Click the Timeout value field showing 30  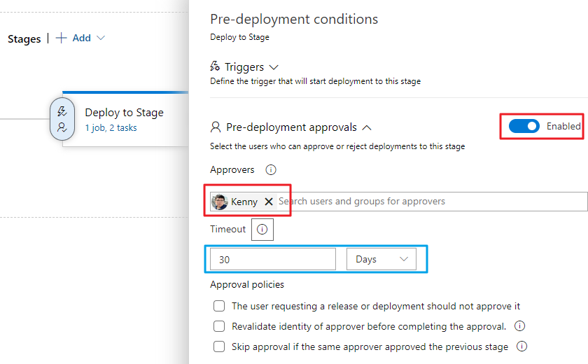click(x=273, y=259)
